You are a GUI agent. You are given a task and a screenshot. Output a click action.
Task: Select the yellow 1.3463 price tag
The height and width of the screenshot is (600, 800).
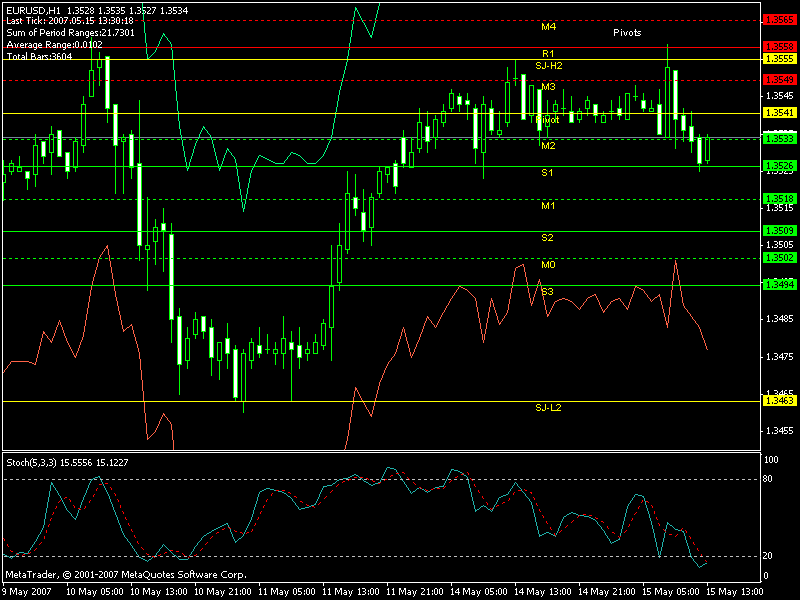(778, 400)
